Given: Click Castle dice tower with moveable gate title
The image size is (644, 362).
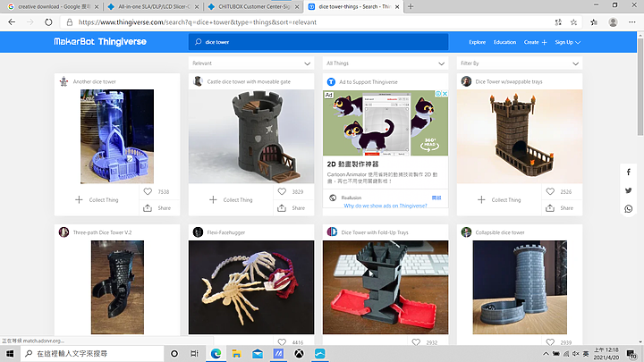Looking at the screenshot, I should (x=249, y=81).
